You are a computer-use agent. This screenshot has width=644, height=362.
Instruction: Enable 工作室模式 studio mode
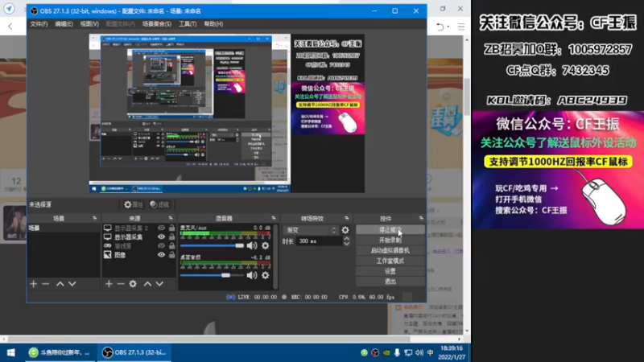pos(390,261)
